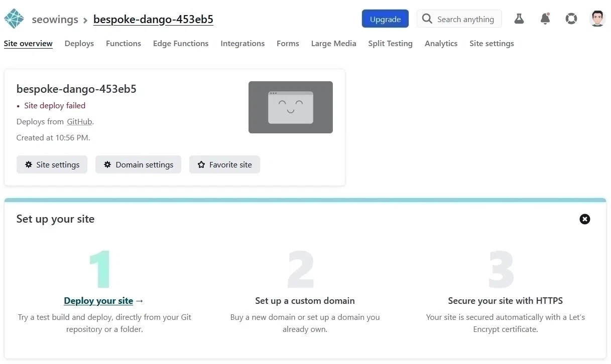
Task: Click the Deploy your site link
Action: point(98,301)
